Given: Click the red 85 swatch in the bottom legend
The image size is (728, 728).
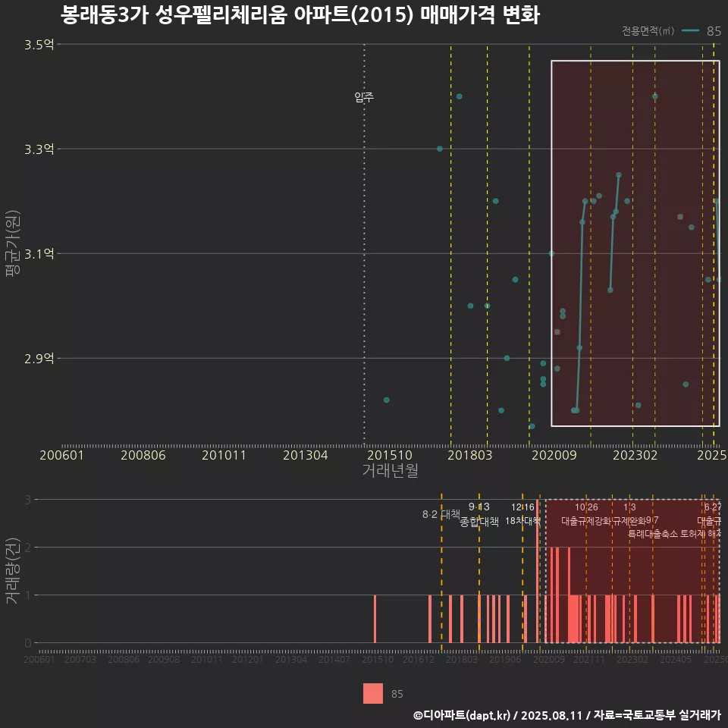Looking at the screenshot, I should tap(373, 693).
